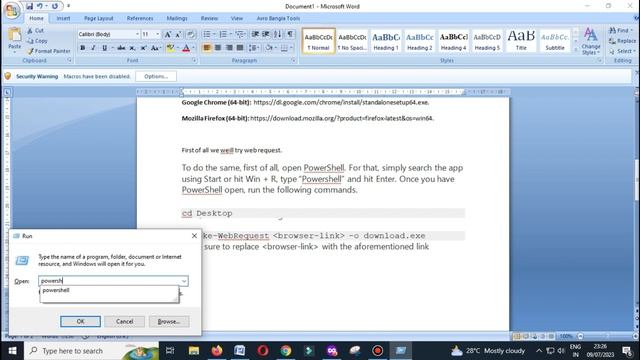640x360 pixels.
Task: Switch to the References tab
Action: click(x=140, y=18)
